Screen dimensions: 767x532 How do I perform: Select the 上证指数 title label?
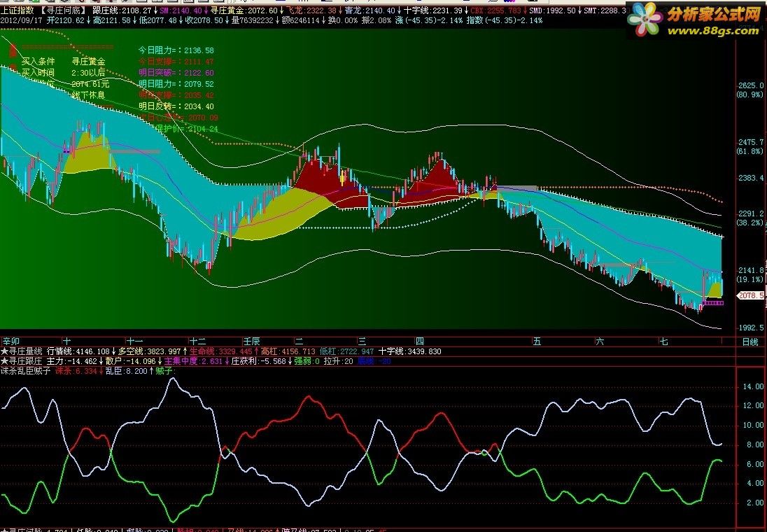(x=17, y=10)
